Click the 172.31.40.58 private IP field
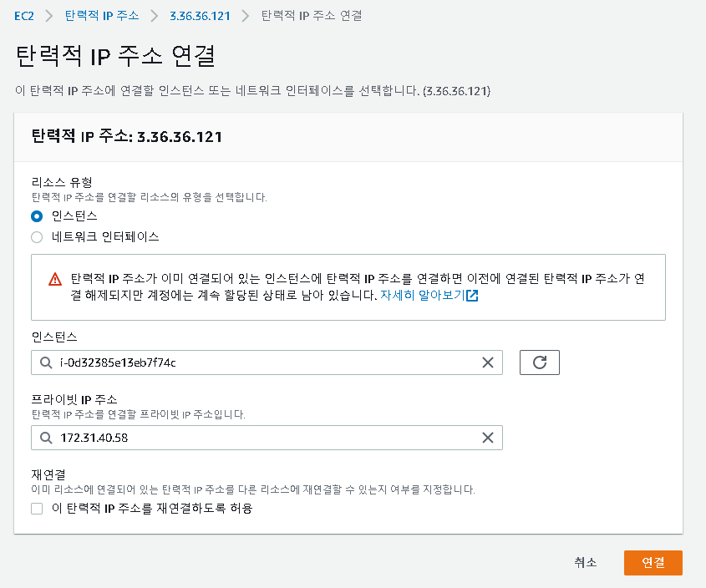This screenshot has height=588, width=706. 267,438
